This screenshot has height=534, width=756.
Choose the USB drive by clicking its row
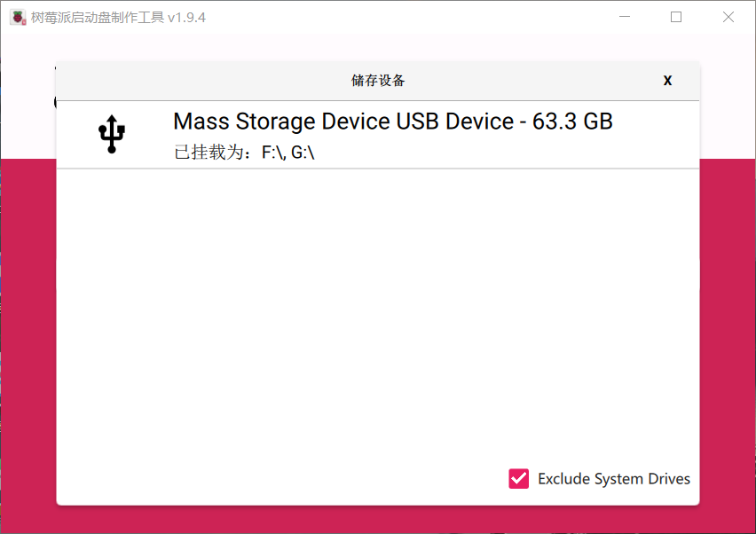click(377, 134)
